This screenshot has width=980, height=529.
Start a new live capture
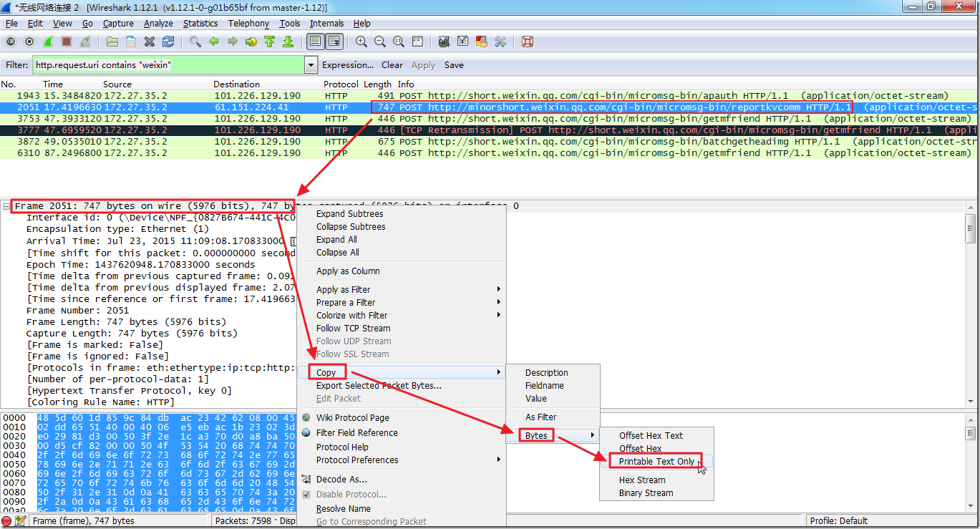(48, 42)
